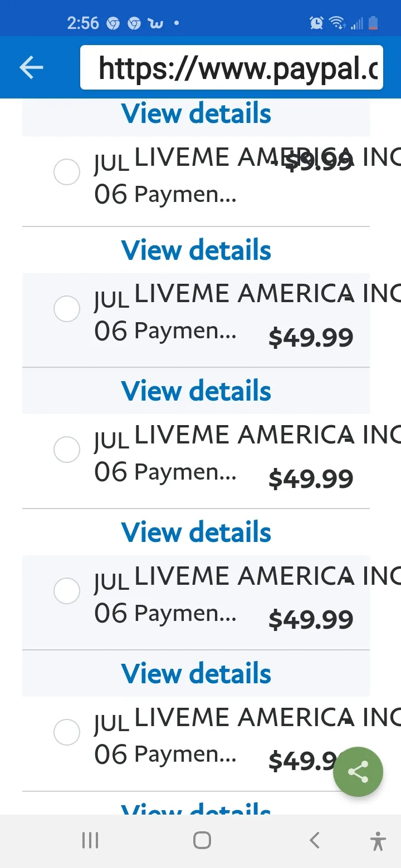The height and width of the screenshot is (868, 401).
Task: Open View details under second $49.99 payment
Action: pyautogui.click(x=196, y=532)
